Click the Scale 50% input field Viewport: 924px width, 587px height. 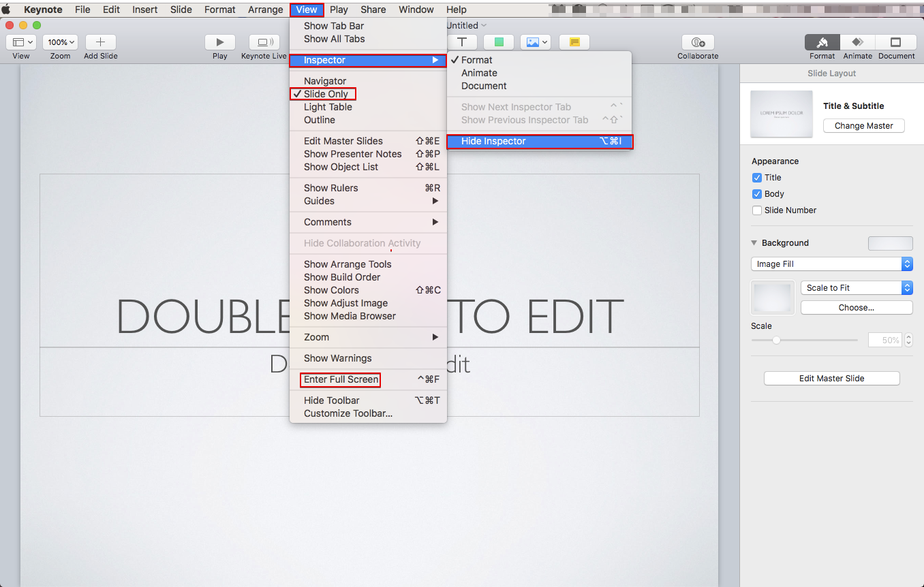[885, 340]
